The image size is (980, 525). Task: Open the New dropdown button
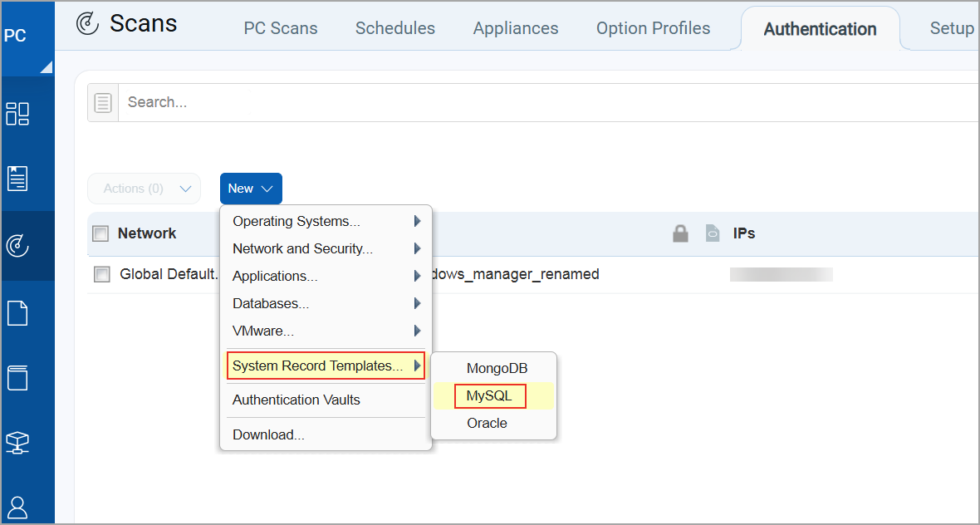point(251,189)
